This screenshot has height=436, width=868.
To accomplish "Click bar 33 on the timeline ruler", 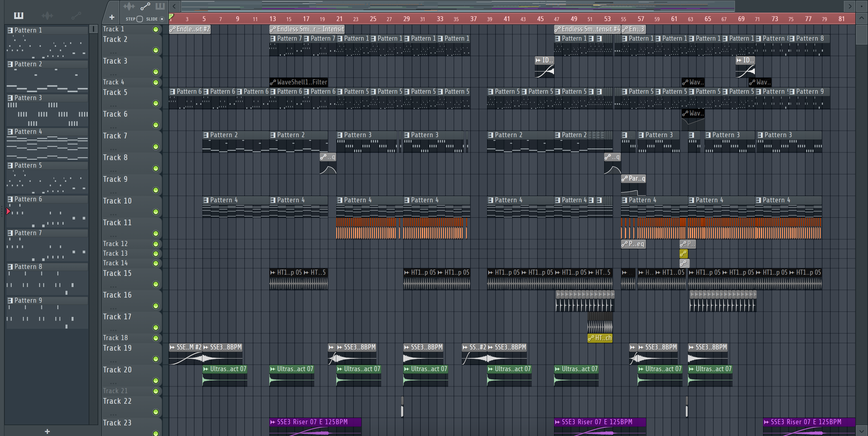I will pos(440,19).
